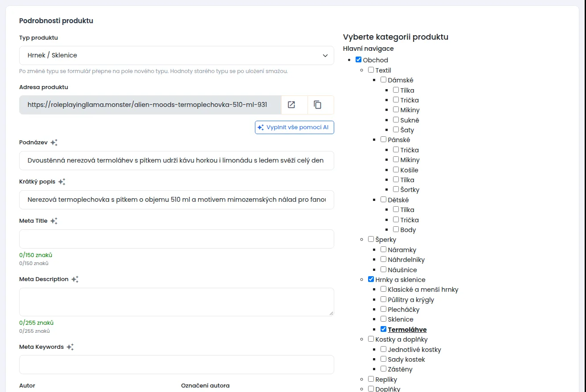Tick the Košile checkbox under Pánské
The height and width of the screenshot is (392, 586).
click(x=396, y=170)
